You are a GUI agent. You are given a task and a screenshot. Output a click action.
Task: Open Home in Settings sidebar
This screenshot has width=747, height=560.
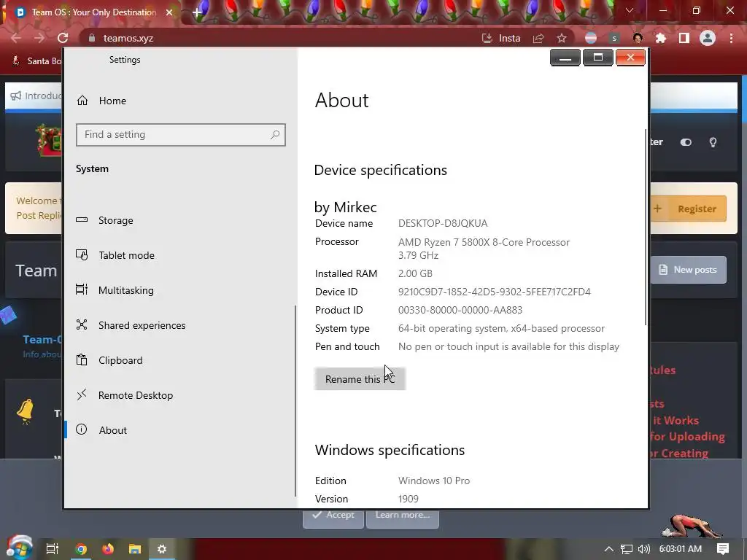[x=101, y=101]
